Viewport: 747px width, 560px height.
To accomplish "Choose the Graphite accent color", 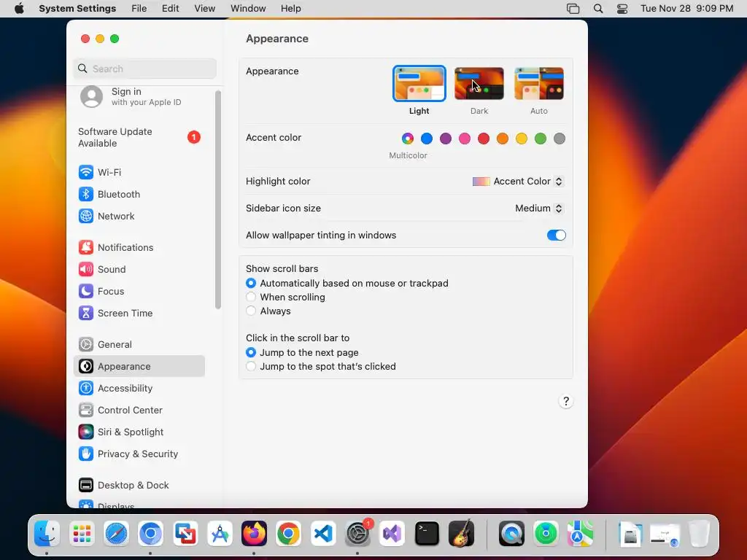I will coord(560,139).
